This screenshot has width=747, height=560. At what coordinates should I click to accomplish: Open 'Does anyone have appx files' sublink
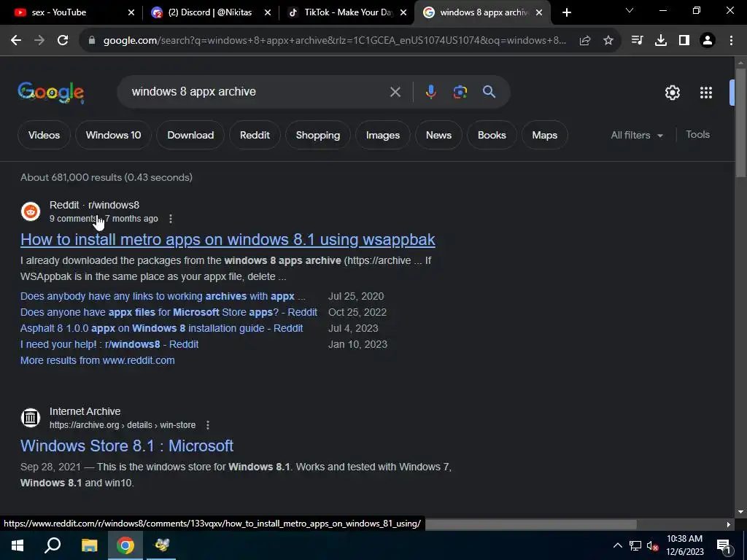169,312
